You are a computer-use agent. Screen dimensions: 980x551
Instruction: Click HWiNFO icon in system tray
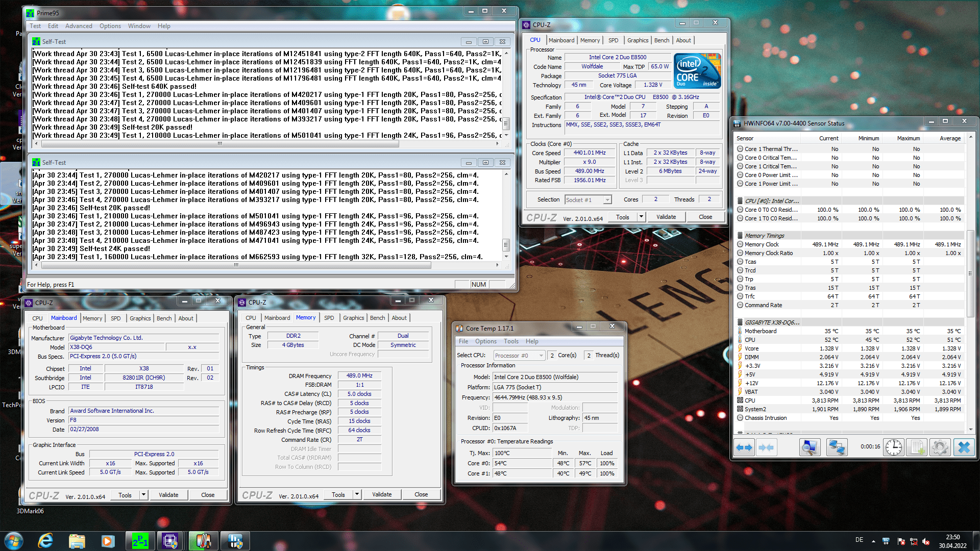coord(886,541)
